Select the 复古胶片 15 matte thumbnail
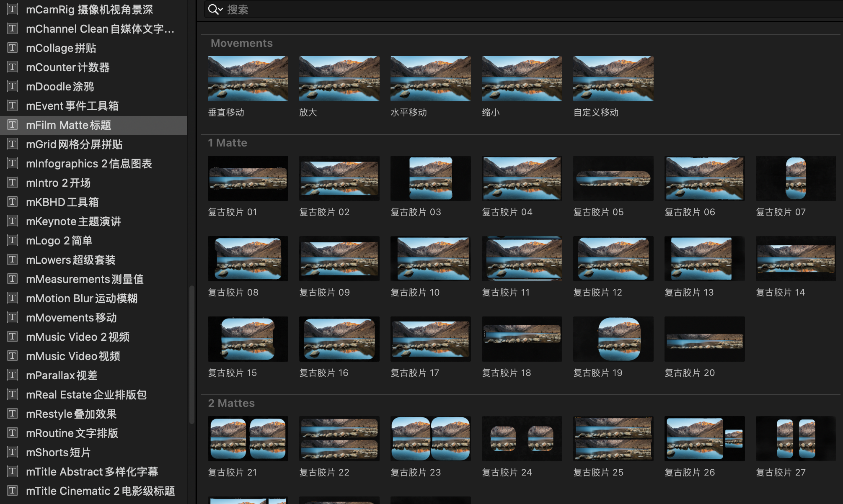This screenshot has height=504, width=843. 248,339
